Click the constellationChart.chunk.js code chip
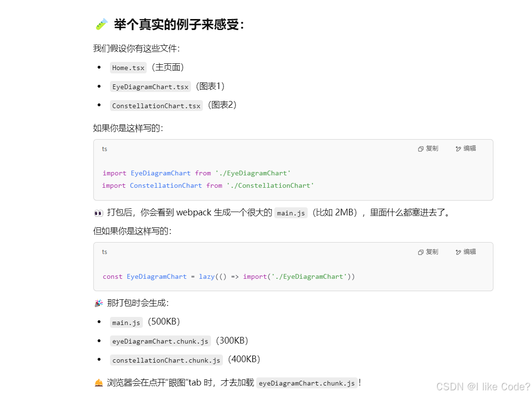 click(x=166, y=360)
